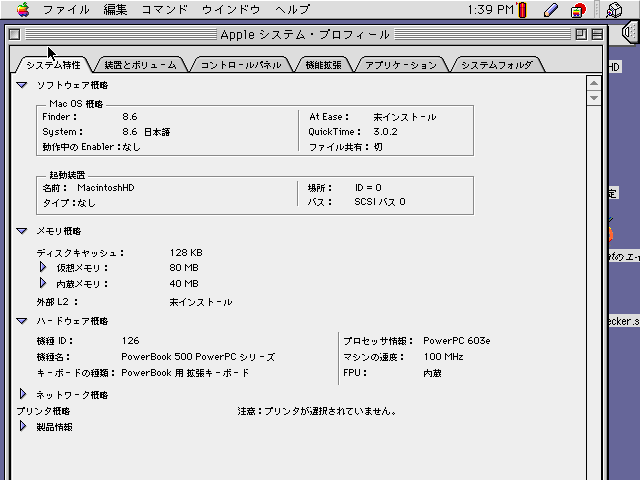This screenshot has width=640, height=480.
Task: Click the window close box of Apple システム・プロフィール
Action: [14, 34]
